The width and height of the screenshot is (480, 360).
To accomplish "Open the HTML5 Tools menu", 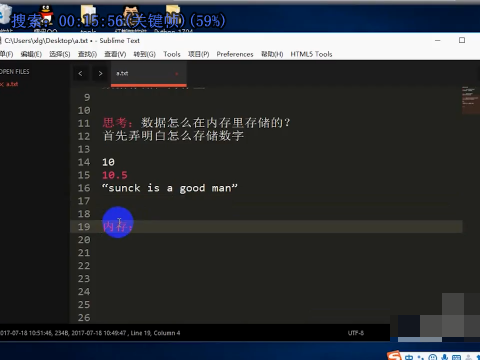I will (x=311, y=54).
